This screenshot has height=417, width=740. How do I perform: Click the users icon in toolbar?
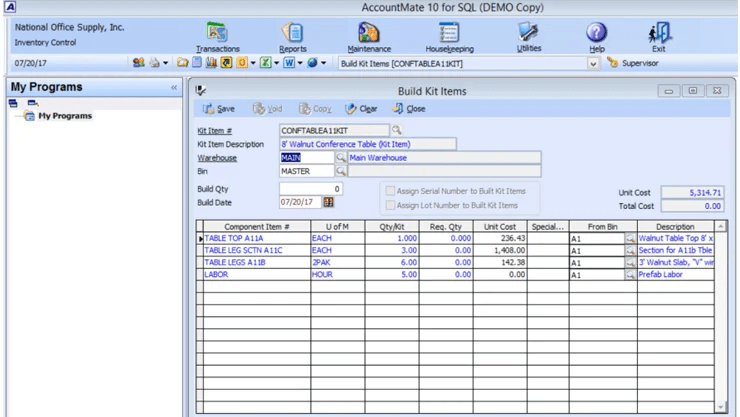[x=139, y=62]
